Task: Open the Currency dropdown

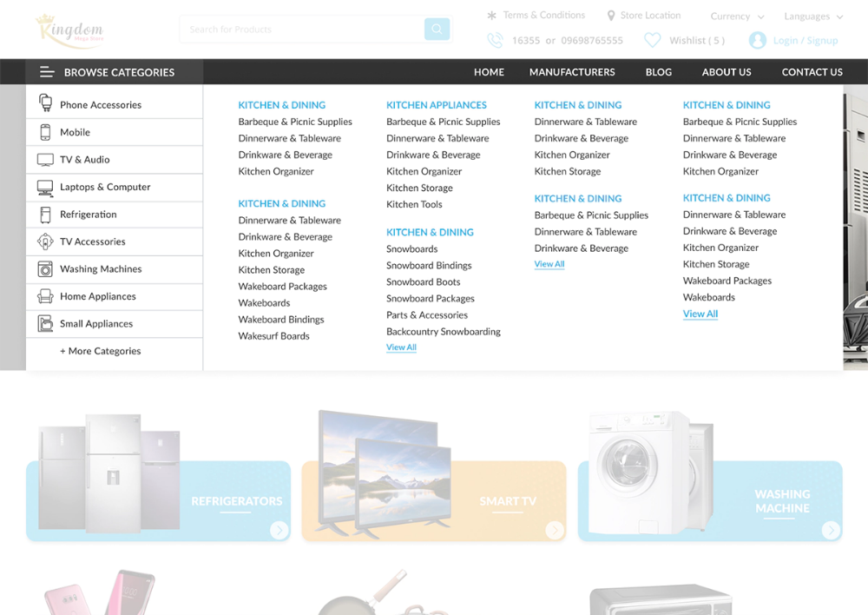Action: [737, 17]
